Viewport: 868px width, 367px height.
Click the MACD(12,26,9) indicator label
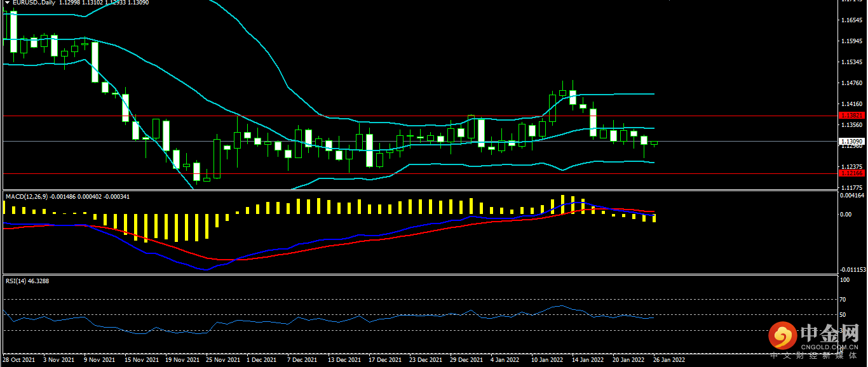coord(27,197)
